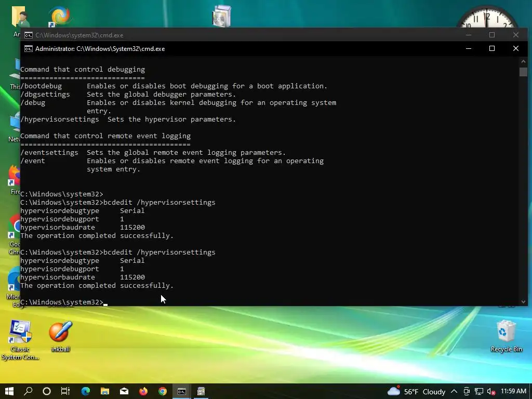Select the inkball desktop shortcut
Image resolution: width=532 pixels, height=399 pixels.
coord(60,336)
